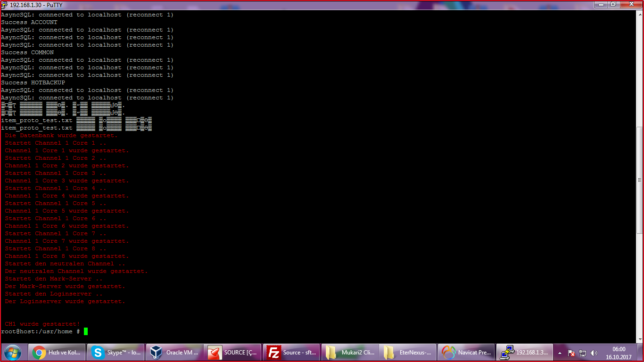The height and width of the screenshot is (362, 644).
Task: Open Chrome taskbar window Hızlı ve Kol...
Action: [58, 352]
